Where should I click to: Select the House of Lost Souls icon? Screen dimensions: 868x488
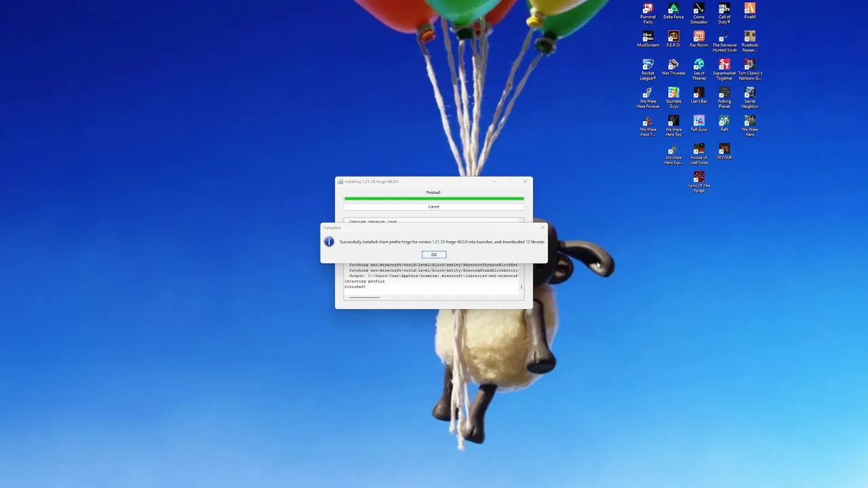pos(698,155)
